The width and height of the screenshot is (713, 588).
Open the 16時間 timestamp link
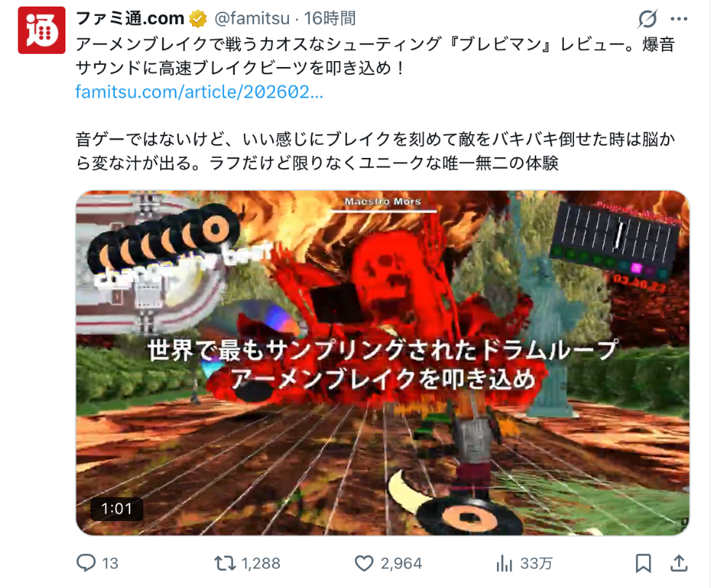[x=330, y=18]
